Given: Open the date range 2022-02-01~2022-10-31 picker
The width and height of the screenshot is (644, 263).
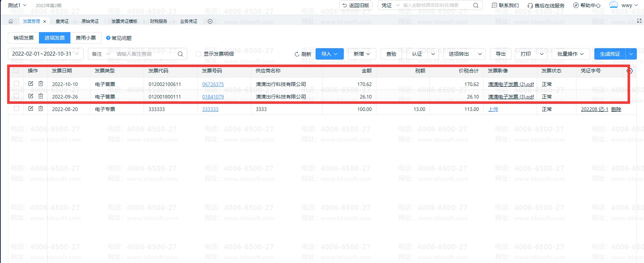Looking at the screenshot, I should (45, 54).
